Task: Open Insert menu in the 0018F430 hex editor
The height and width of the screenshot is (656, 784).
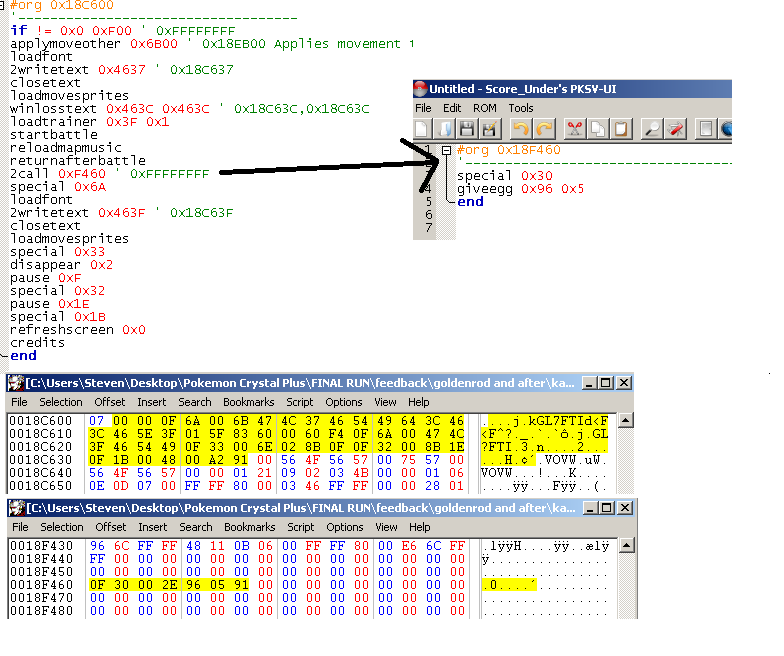Action: pyautogui.click(x=152, y=527)
